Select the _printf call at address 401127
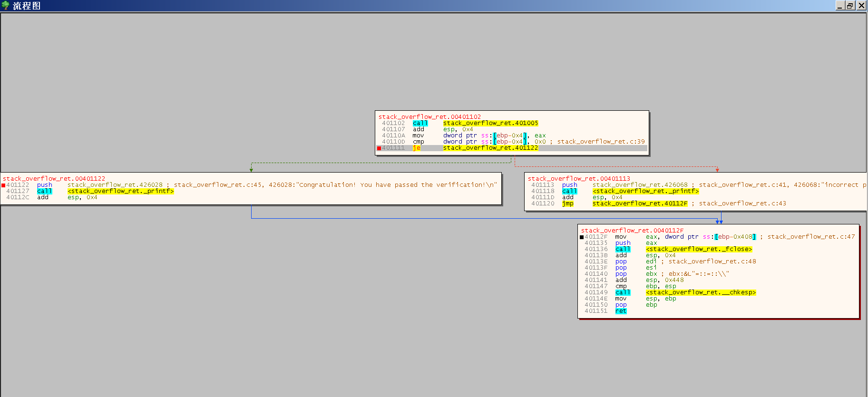868x397 pixels. pos(120,191)
